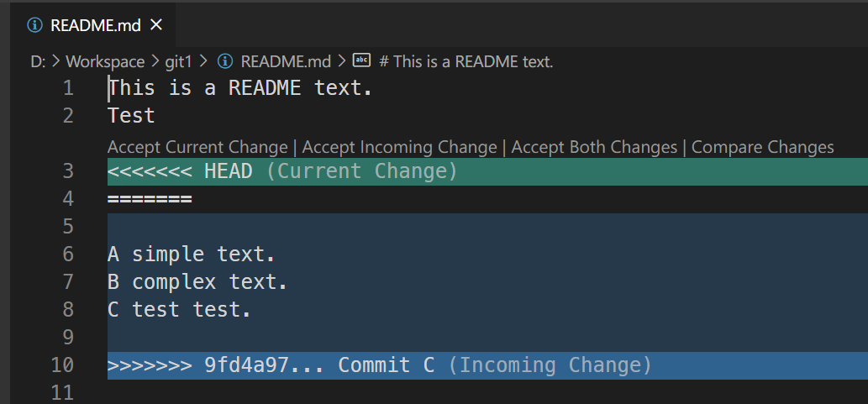This screenshot has height=404, width=868.
Task: Click the README.md breadcrumb item
Action: (286, 61)
